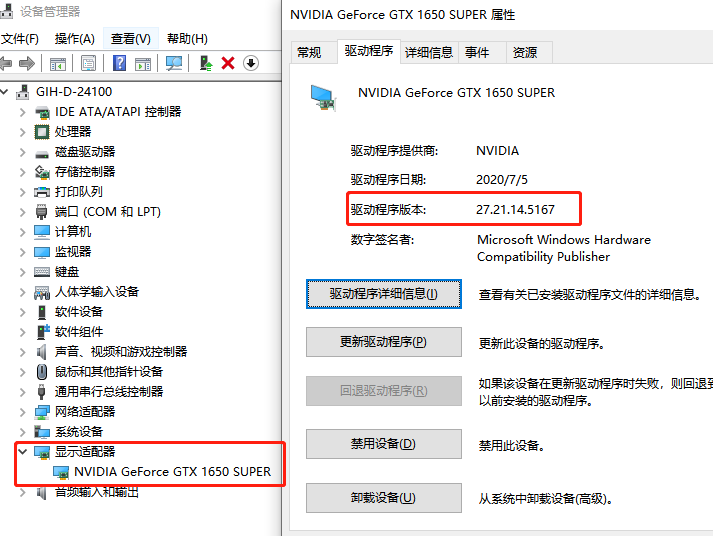Screen dimensions: 713x536
Task: Expand the IDE ATA/ATAPI 控制器 node
Action: (x=22, y=112)
